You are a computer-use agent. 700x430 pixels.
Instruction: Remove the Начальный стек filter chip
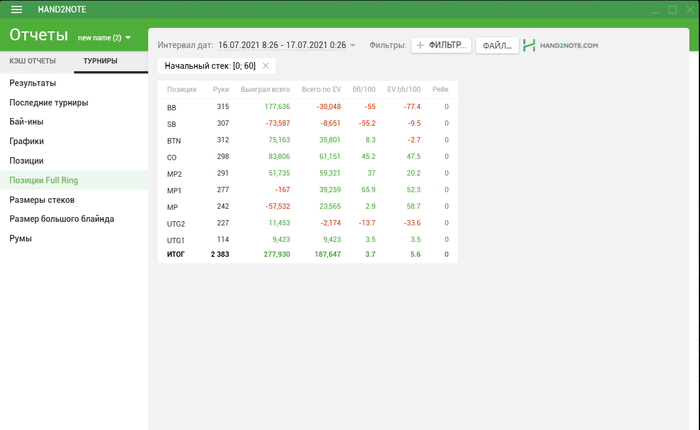click(266, 66)
